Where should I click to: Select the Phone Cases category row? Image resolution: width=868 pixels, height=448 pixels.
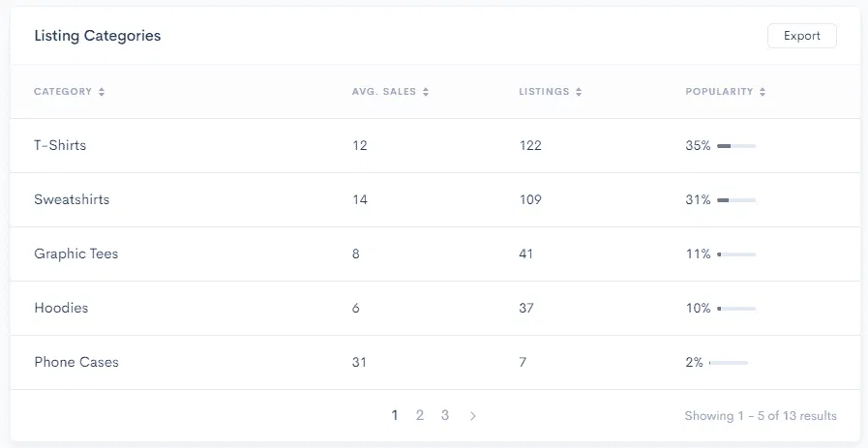pyautogui.click(x=76, y=362)
